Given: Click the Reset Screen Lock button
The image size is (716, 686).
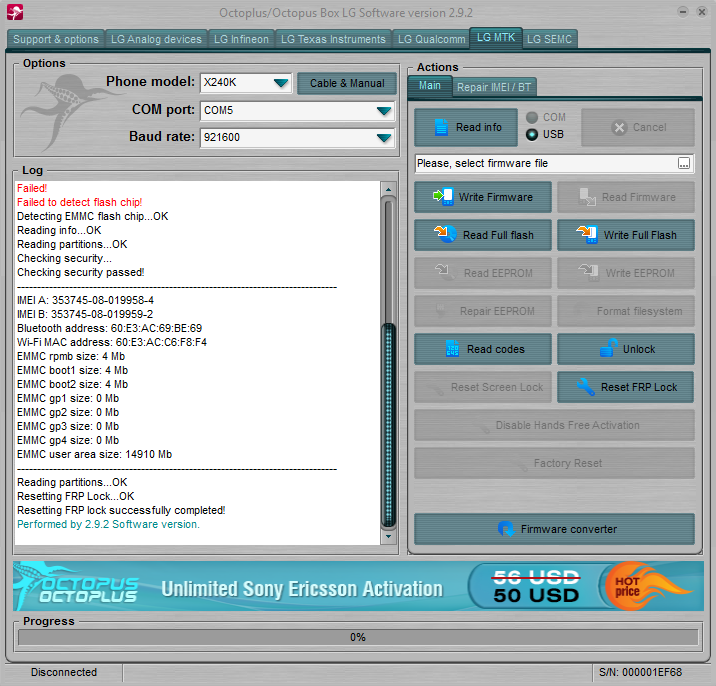Looking at the screenshot, I should point(483,387).
